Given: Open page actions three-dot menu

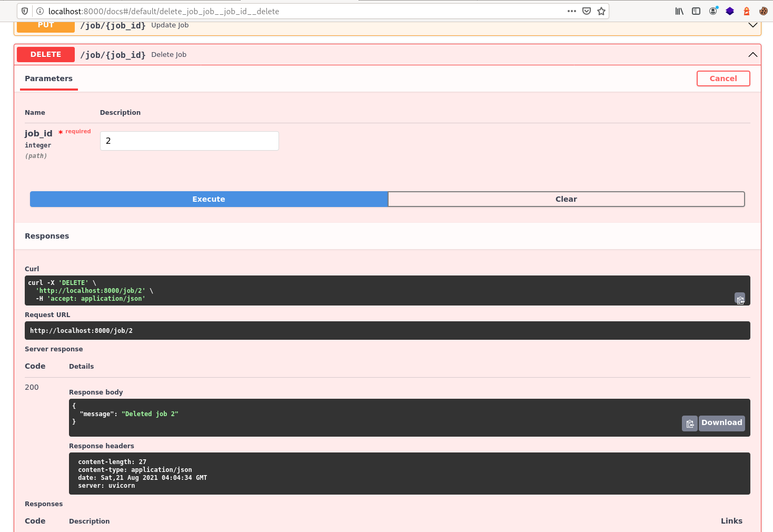Looking at the screenshot, I should [572, 11].
